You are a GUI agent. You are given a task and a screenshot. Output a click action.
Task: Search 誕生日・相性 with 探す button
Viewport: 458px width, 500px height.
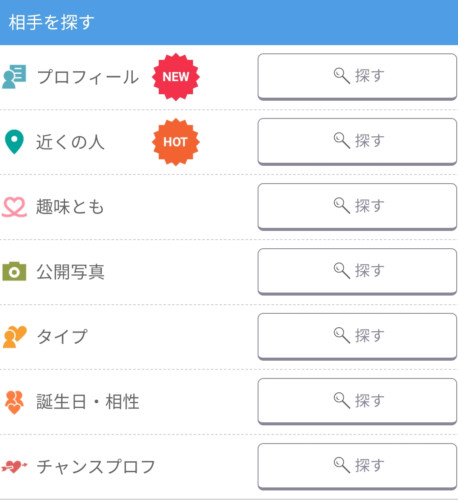pos(357,401)
